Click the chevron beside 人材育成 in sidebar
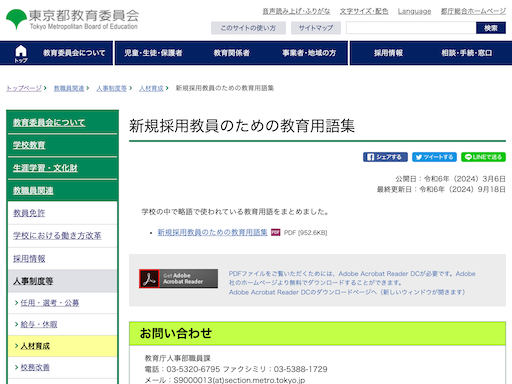512x384 pixels. (x=16, y=346)
